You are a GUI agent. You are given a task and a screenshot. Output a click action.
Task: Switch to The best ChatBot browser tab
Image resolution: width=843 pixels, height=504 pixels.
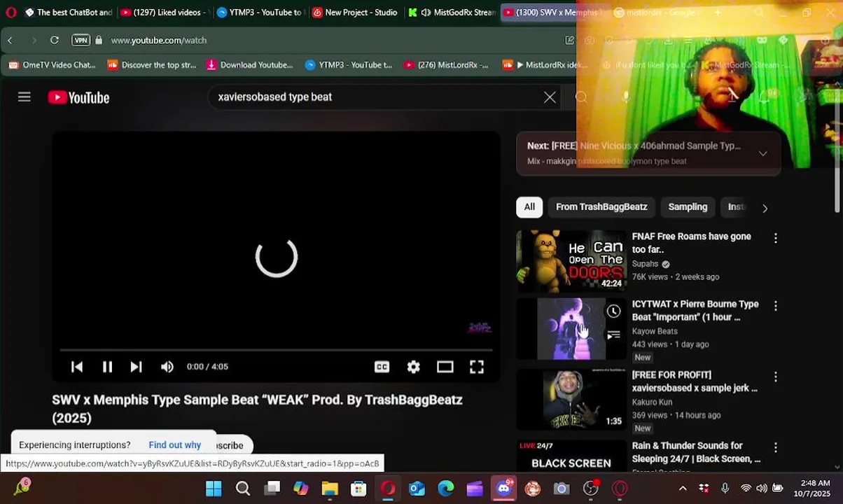tap(69, 13)
